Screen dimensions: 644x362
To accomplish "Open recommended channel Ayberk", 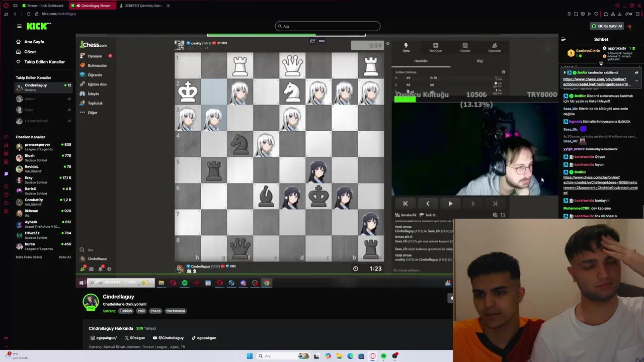I will click(x=43, y=224).
